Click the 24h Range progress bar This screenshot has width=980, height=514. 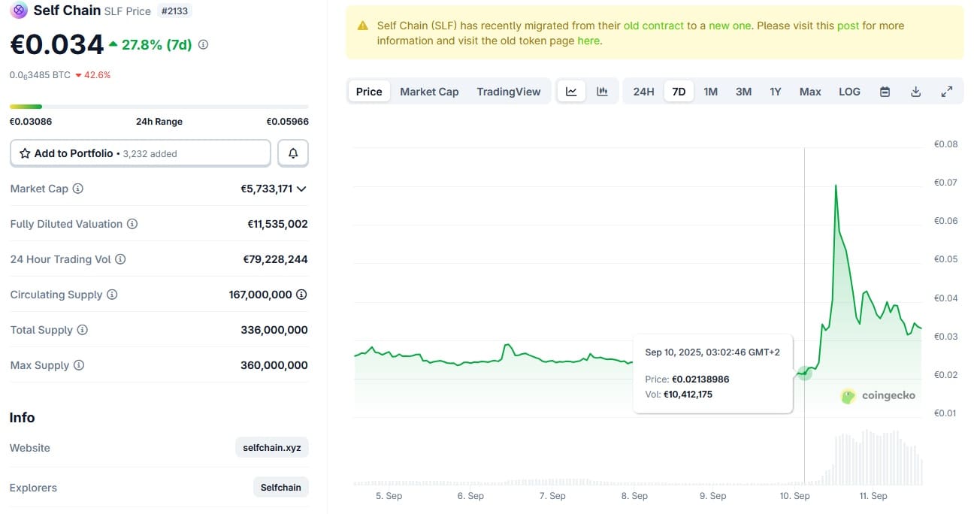(x=159, y=107)
